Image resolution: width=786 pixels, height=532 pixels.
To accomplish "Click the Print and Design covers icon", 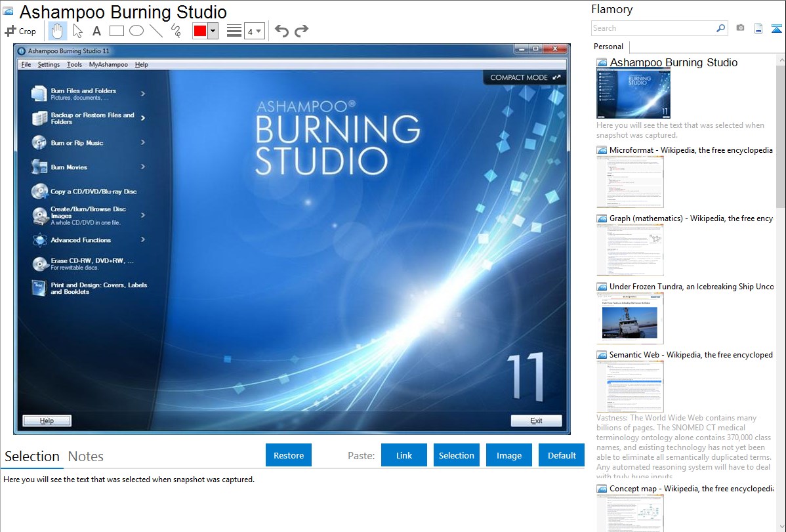I will 39,288.
